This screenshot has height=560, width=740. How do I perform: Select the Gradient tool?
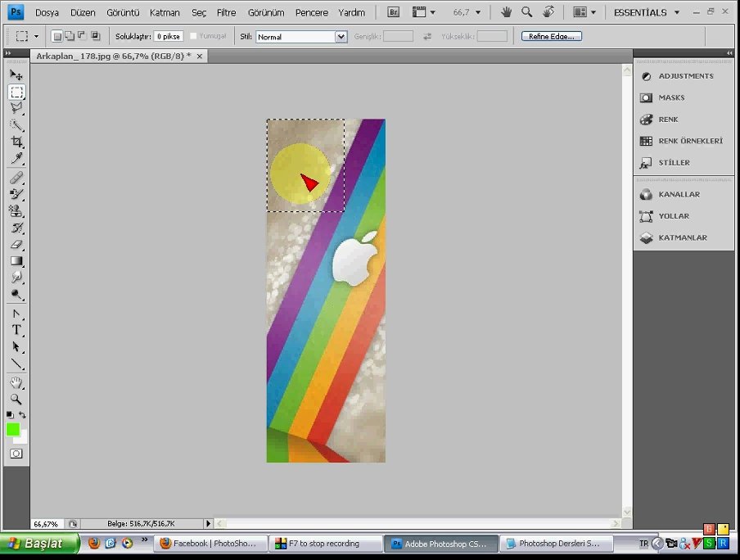[x=16, y=261]
